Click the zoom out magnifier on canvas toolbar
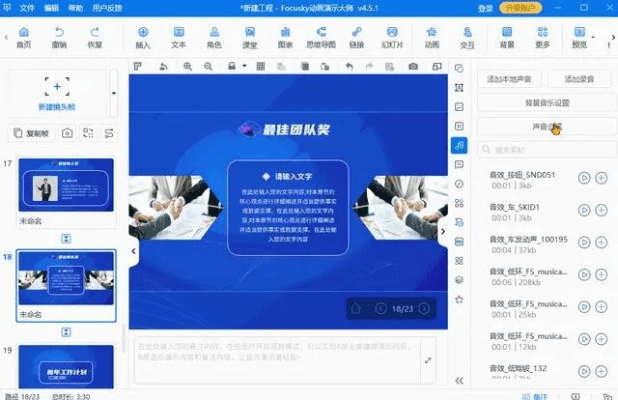 pos(208,67)
